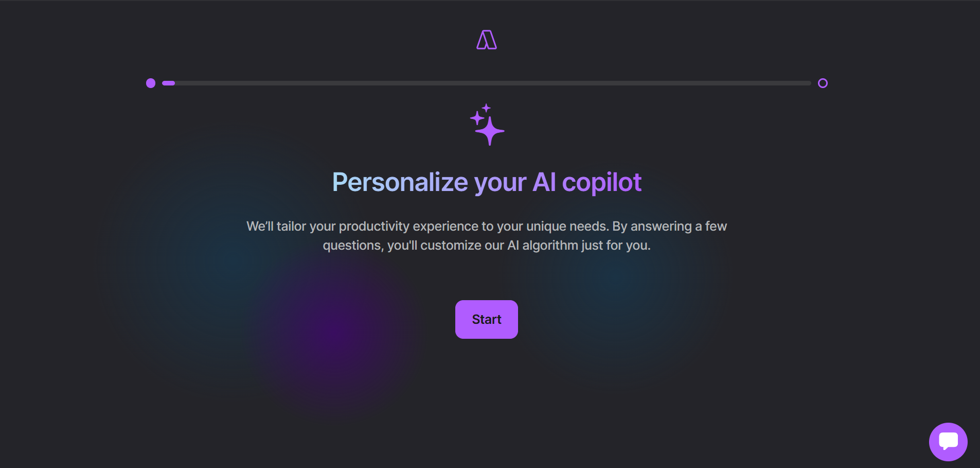
Task: Click the word 'your' in the heading
Action: point(500,184)
